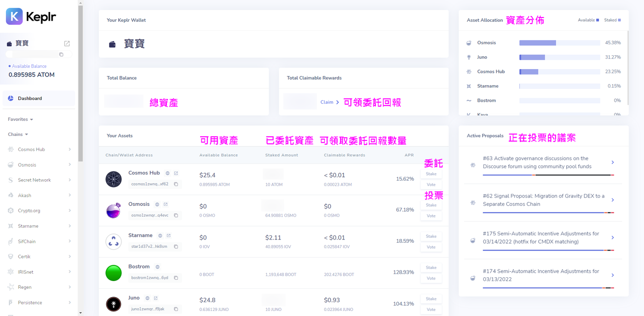This screenshot has height=316, width=644.
Task: Stake on Juno
Action: pos(431,299)
